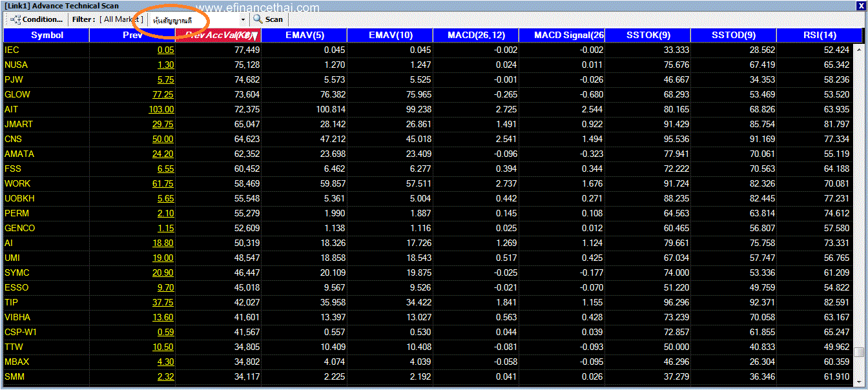
Task: Open the Condition... settings button
Action: click(x=37, y=19)
